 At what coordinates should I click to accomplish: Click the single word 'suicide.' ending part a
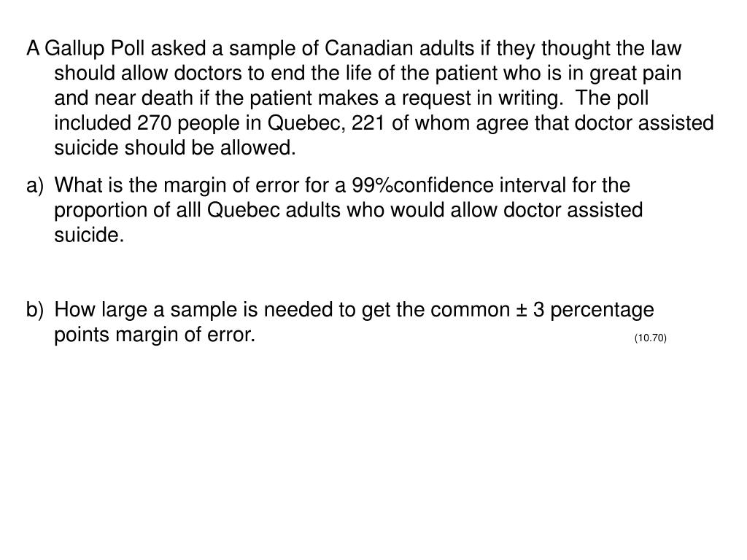89,236
